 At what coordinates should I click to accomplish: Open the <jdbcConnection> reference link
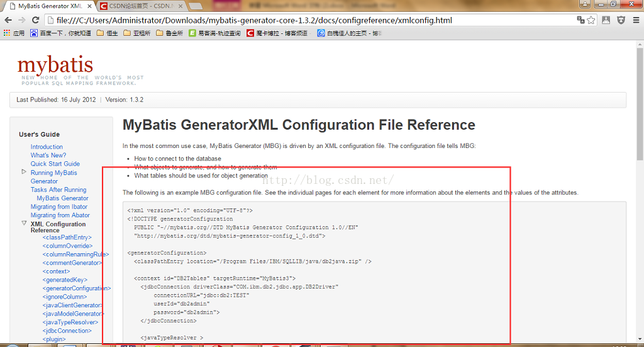tap(67, 331)
